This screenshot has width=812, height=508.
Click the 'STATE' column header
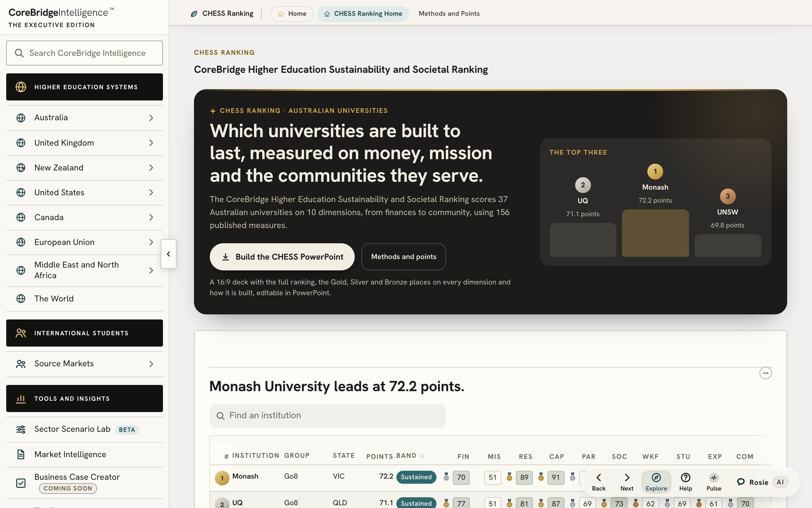pyautogui.click(x=344, y=456)
